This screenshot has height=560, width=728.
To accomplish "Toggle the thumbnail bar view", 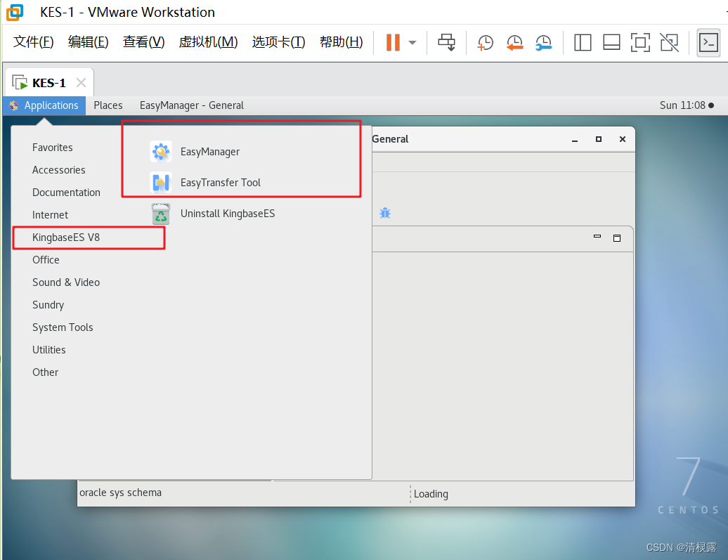I will [x=611, y=43].
